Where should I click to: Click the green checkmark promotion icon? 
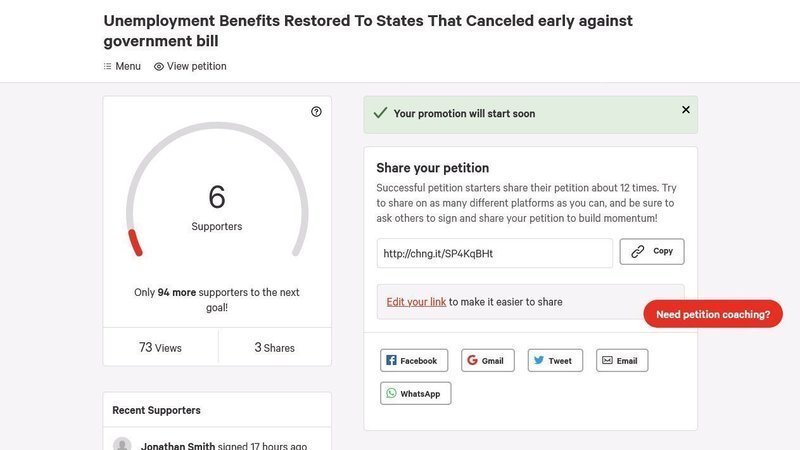[x=380, y=114]
